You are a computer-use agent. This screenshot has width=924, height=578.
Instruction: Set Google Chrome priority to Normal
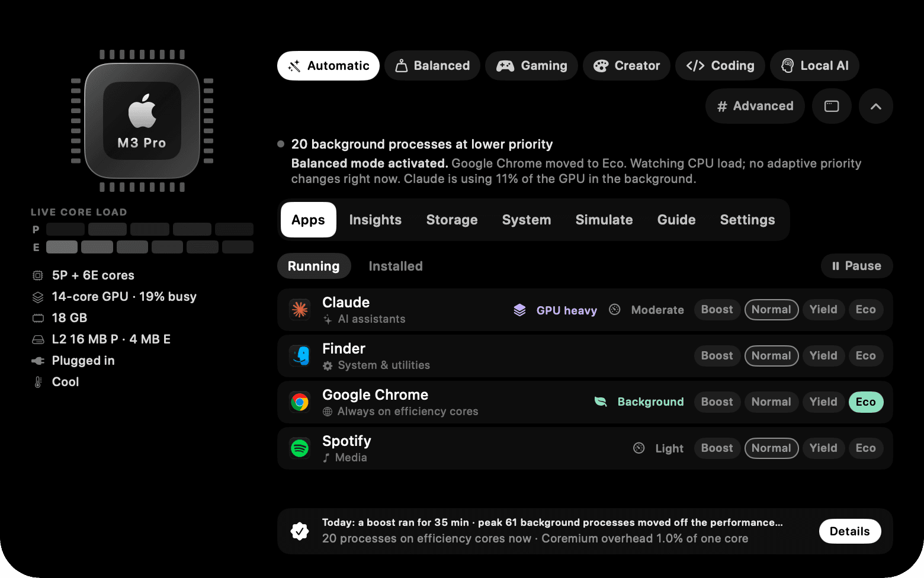(771, 402)
